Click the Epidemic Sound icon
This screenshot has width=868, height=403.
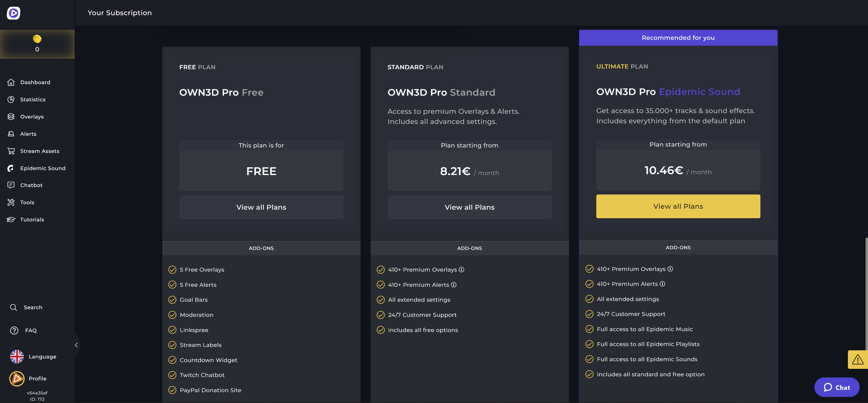[x=11, y=168]
